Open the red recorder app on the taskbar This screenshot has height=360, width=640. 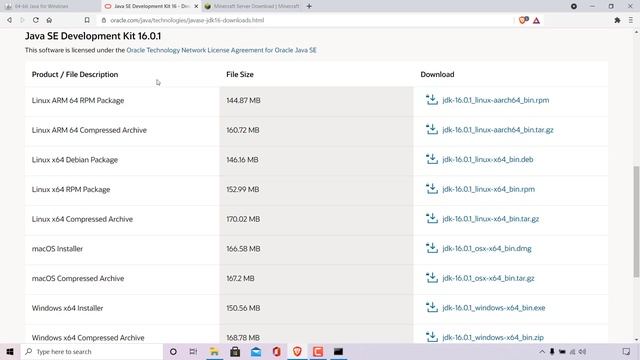(x=318, y=351)
